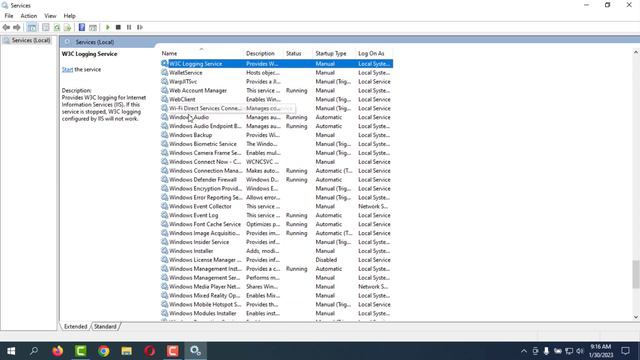The width and height of the screenshot is (640, 360).
Task: Select the Windows Biometric Service row
Action: point(276,144)
